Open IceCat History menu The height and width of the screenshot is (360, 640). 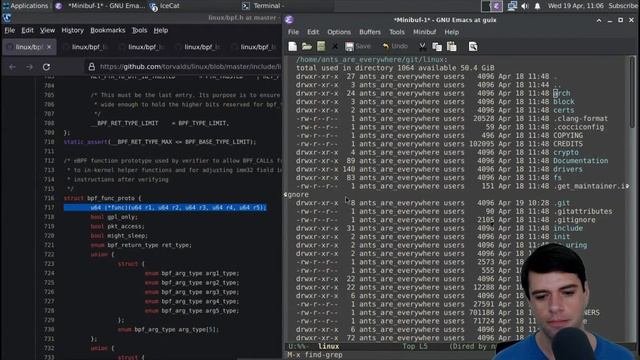click(72, 30)
